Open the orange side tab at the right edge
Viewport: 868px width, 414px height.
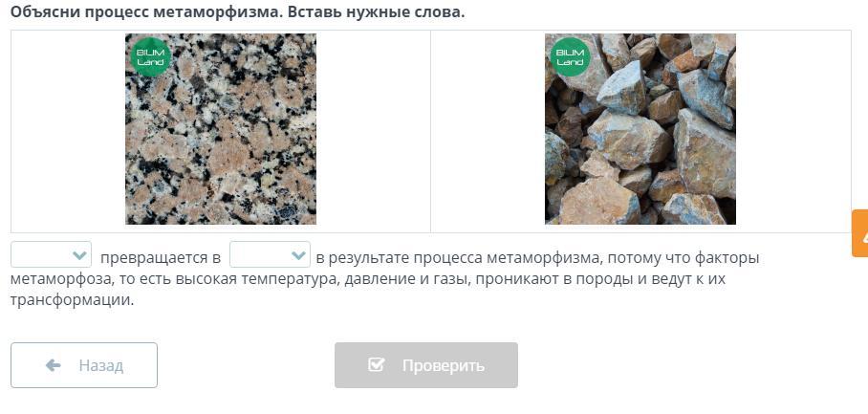[859, 233]
